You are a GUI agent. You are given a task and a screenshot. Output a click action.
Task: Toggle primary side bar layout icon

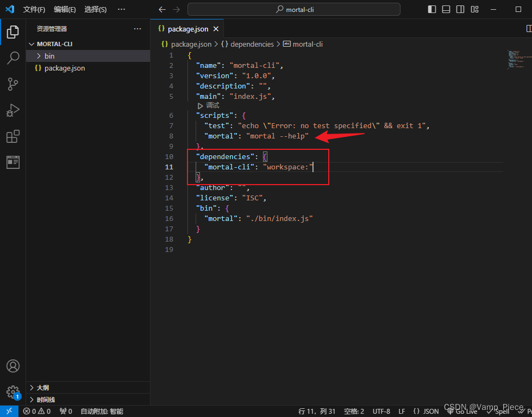coord(432,9)
